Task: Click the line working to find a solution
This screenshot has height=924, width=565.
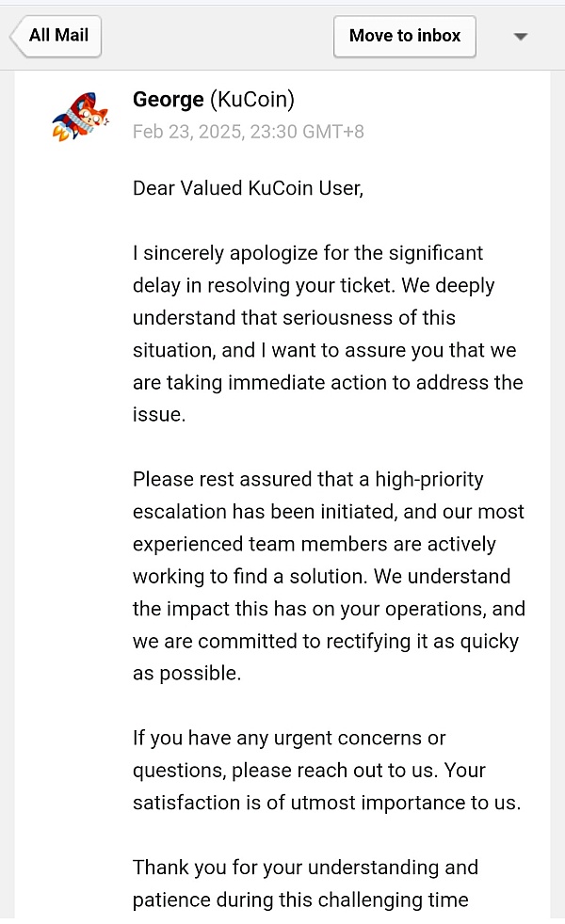Action: pyautogui.click(x=321, y=576)
